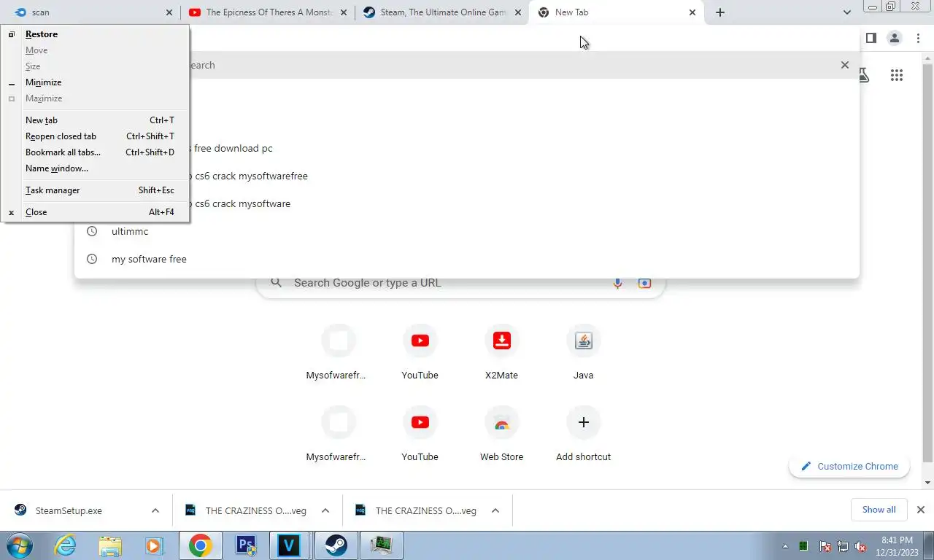Viewport: 934px width, 560px height.
Task: Open the Windows Start menu
Action: (20, 545)
